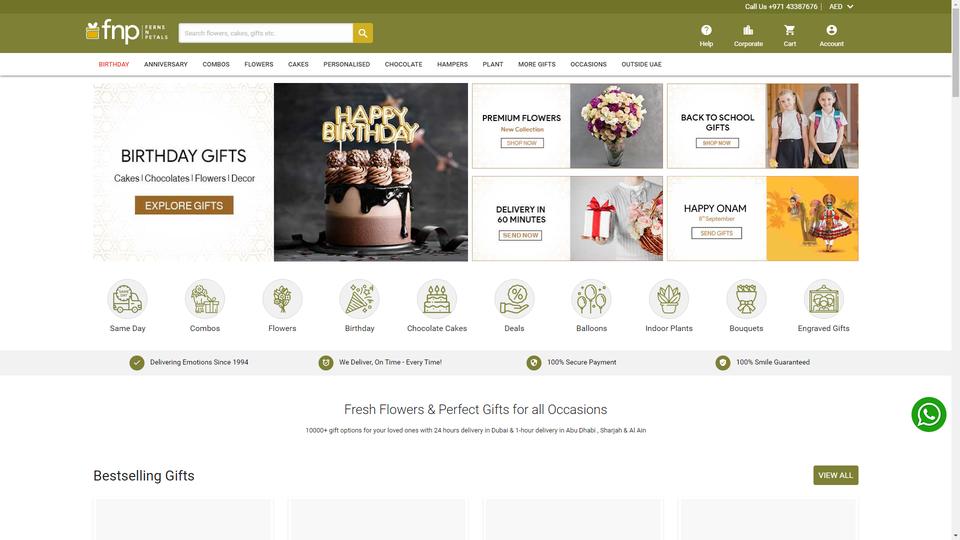This screenshot has width=960, height=540.
Task: Click VIEW ALL for Bestselling Gifts
Action: click(x=835, y=475)
